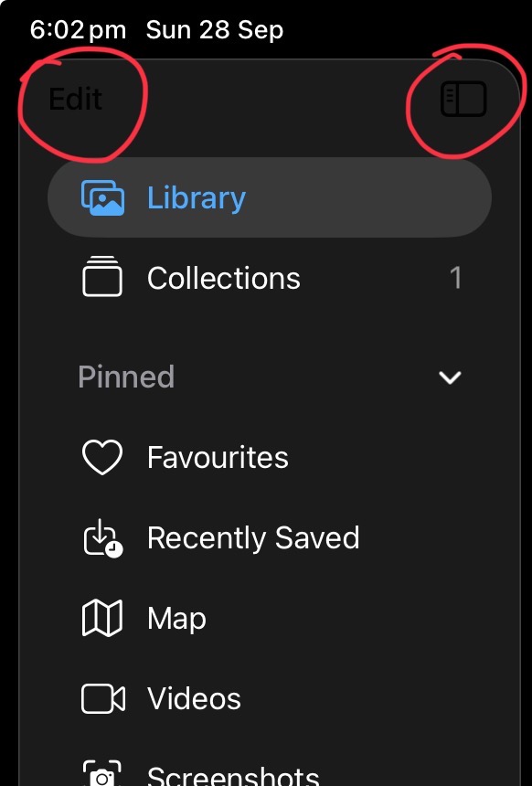Image resolution: width=532 pixels, height=786 pixels.
Task: Open the Favourites album label
Action: [x=218, y=457]
